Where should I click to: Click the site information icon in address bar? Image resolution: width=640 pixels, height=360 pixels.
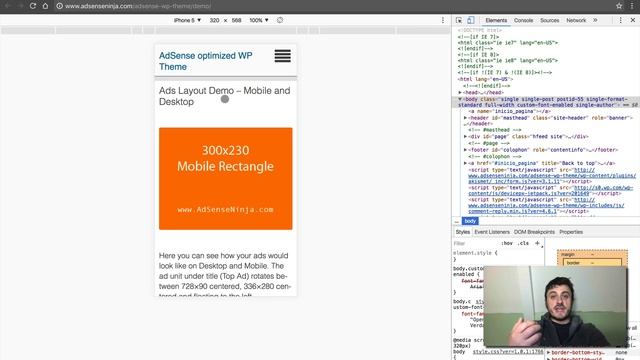tap(60, 6)
